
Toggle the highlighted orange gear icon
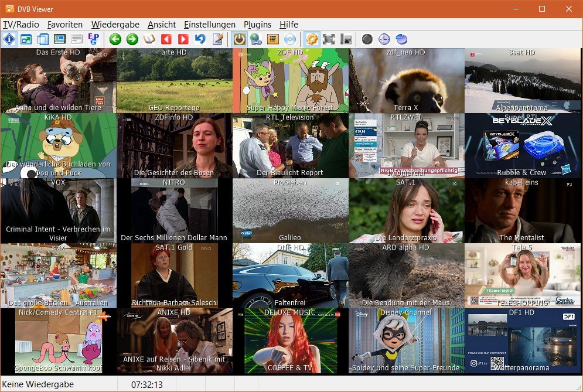(312, 39)
